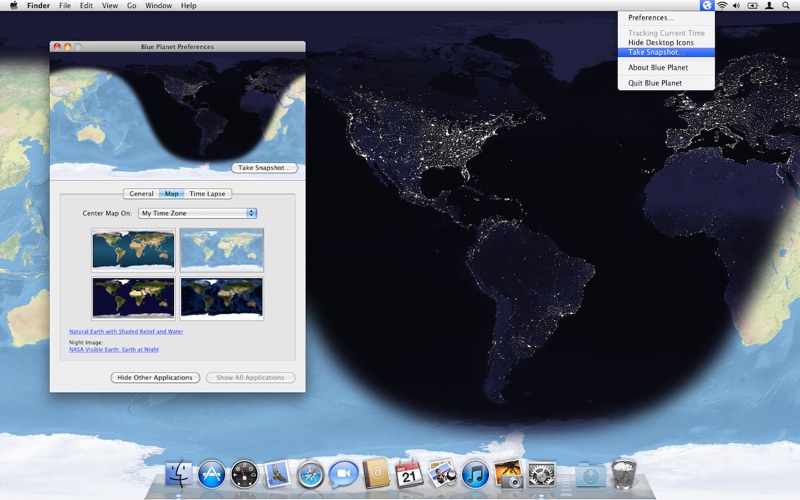Open System Preferences gear in dock
Image resolution: width=800 pixels, height=500 pixels.
[541, 473]
